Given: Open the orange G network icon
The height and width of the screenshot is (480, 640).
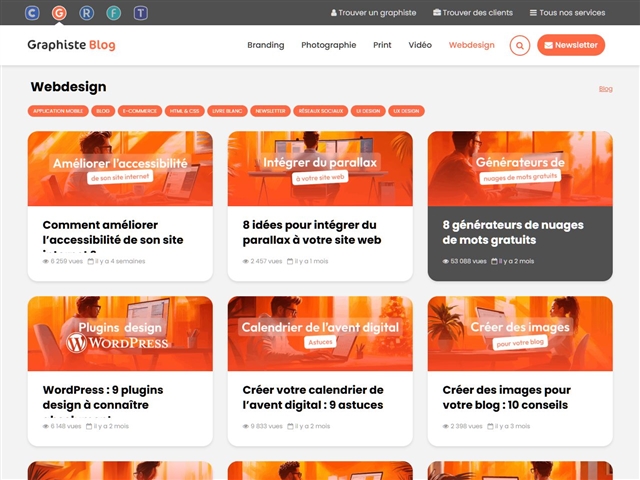Looking at the screenshot, I should [x=59, y=13].
